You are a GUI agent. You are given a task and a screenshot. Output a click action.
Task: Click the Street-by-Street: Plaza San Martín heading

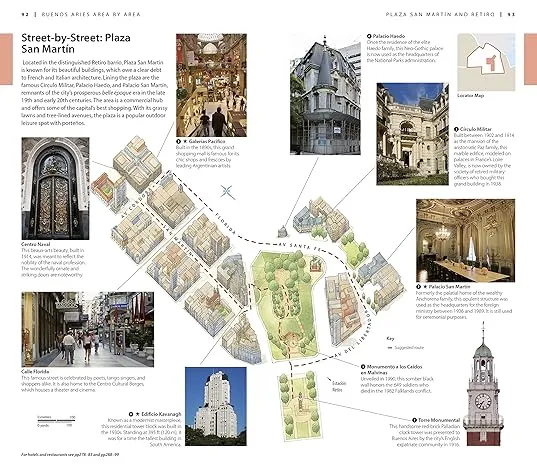tap(76, 43)
